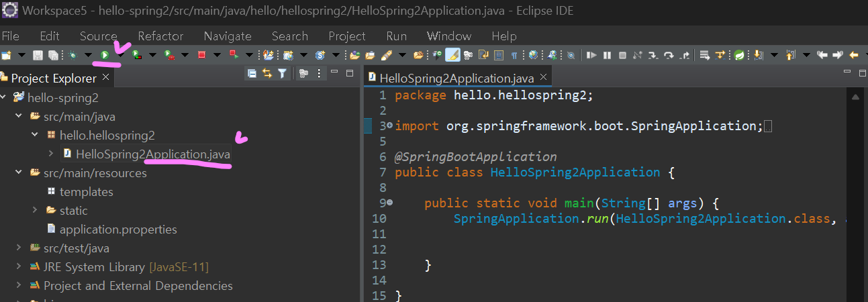The height and width of the screenshot is (302, 868).
Task: Open the Refactor menu
Action: [x=160, y=36]
